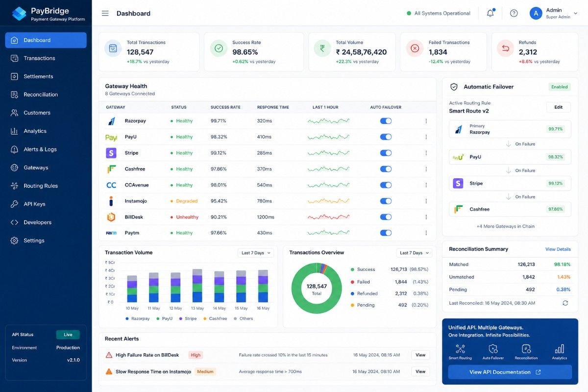The width and height of the screenshot is (588, 392).
Task: Click the Razorpay logo in gateway table
Action: [111, 121]
